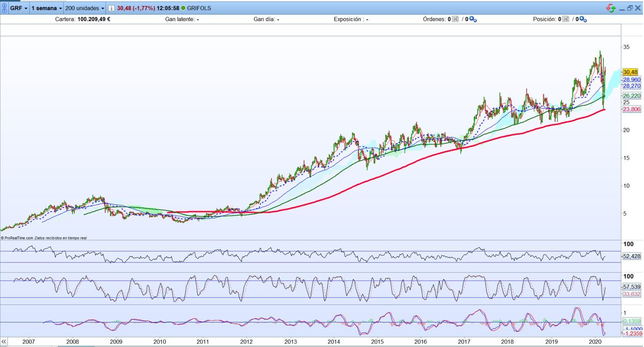Restore down the GRF chart window
Image resolution: width=644 pixels, height=347 pixels.
pyautogui.click(x=630, y=8)
